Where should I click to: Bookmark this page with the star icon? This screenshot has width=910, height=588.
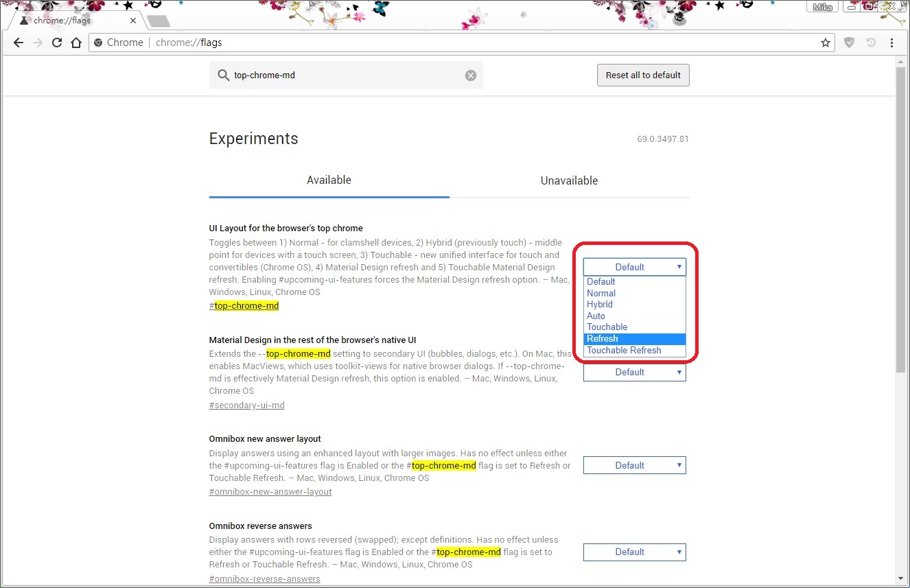click(825, 43)
